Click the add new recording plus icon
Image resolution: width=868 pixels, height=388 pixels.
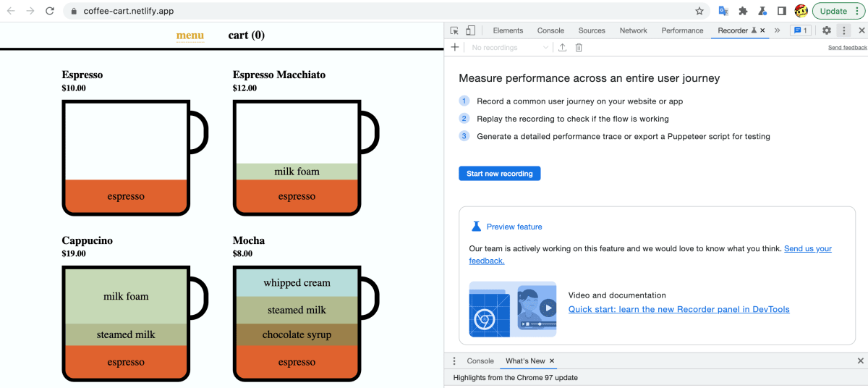click(x=454, y=47)
